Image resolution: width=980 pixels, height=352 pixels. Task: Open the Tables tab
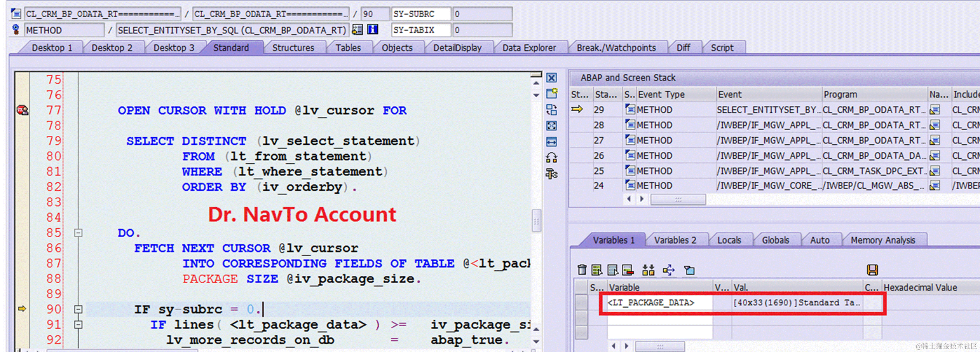[348, 48]
